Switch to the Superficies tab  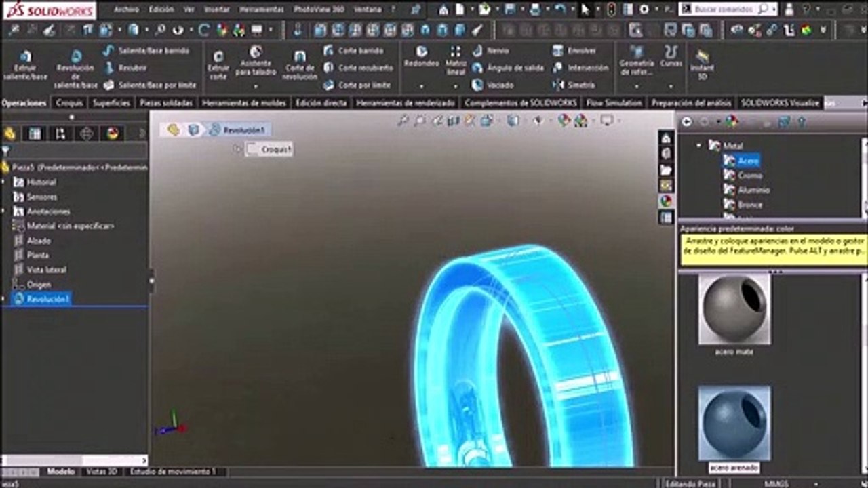pos(111,103)
